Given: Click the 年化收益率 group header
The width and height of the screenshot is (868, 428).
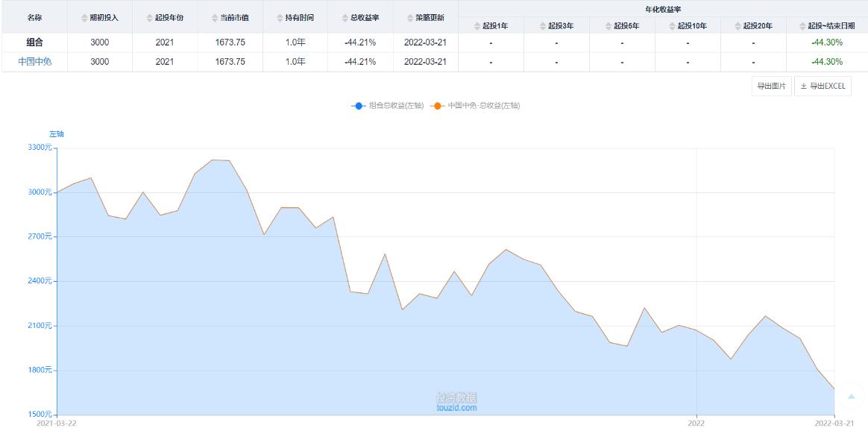Looking at the screenshot, I should click(x=663, y=9).
